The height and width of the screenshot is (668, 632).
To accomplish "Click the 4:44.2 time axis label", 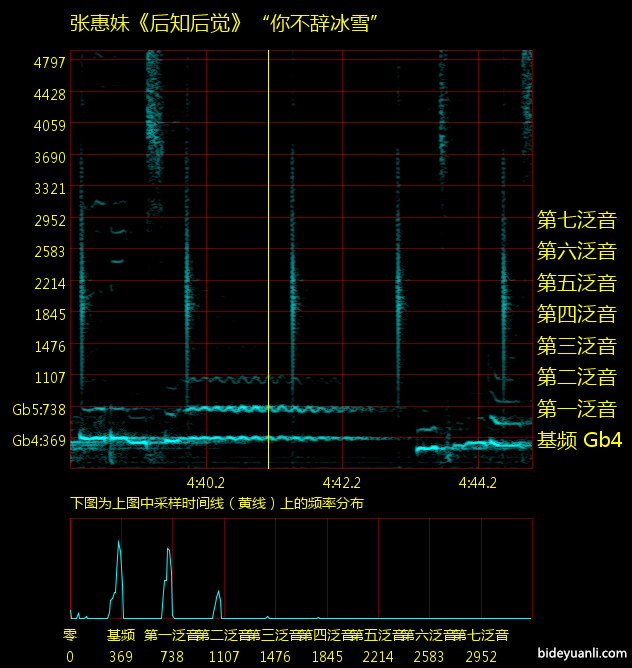I will tap(478, 482).
